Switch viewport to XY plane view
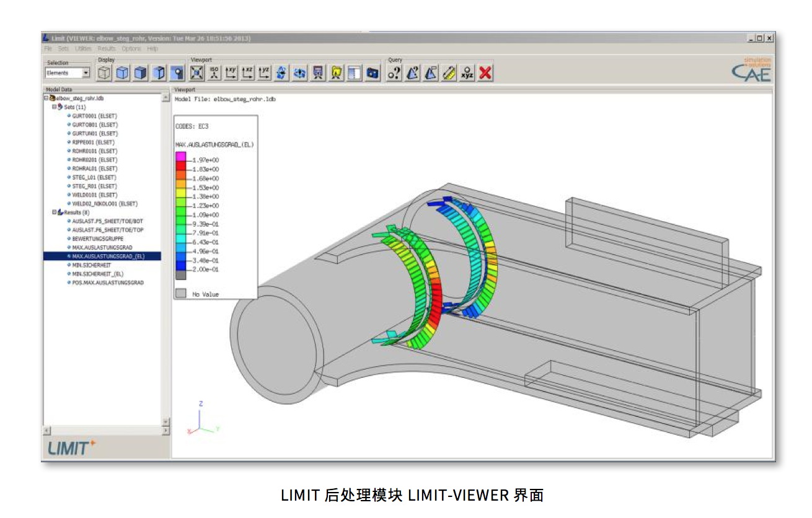Viewport: 812px width, 518px height. click(231, 73)
